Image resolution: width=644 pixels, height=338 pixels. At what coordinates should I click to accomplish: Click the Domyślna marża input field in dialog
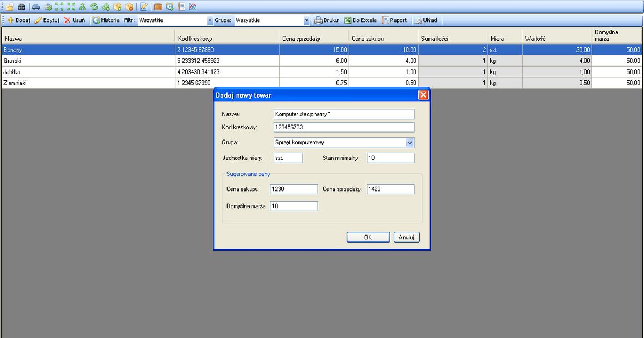click(x=294, y=206)
